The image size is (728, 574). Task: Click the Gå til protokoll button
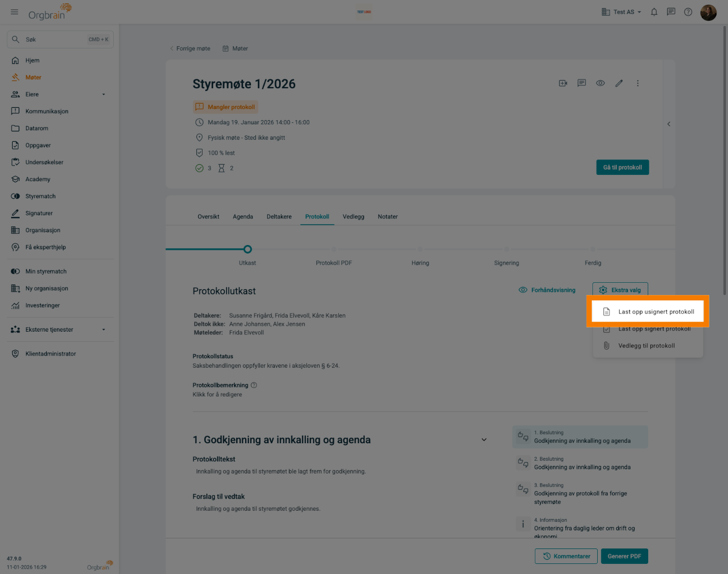(x=623, y=167)
